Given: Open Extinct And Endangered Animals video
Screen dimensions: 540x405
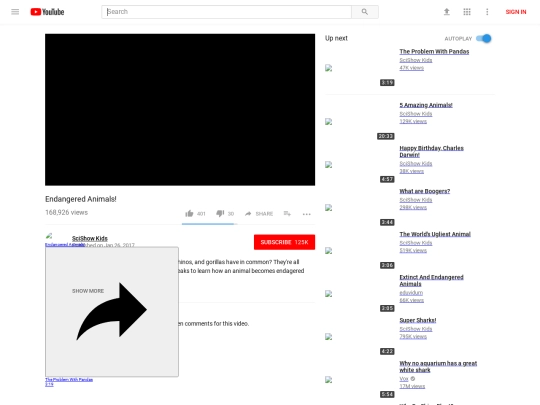Looking at the screenshot, I should click(x=432, y=280).
